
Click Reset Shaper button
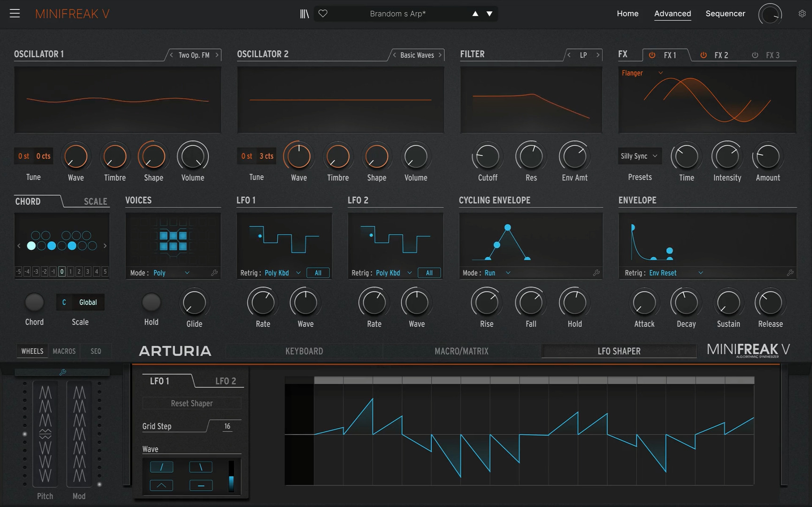(x=192, y=403)
